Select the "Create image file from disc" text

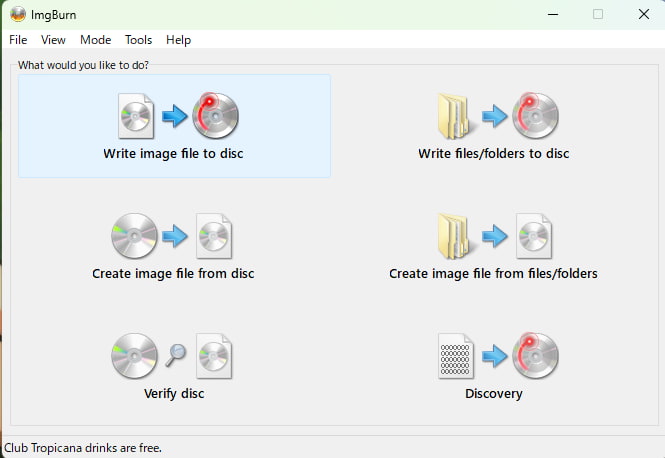pyautogui.click(x=173, y=273)
